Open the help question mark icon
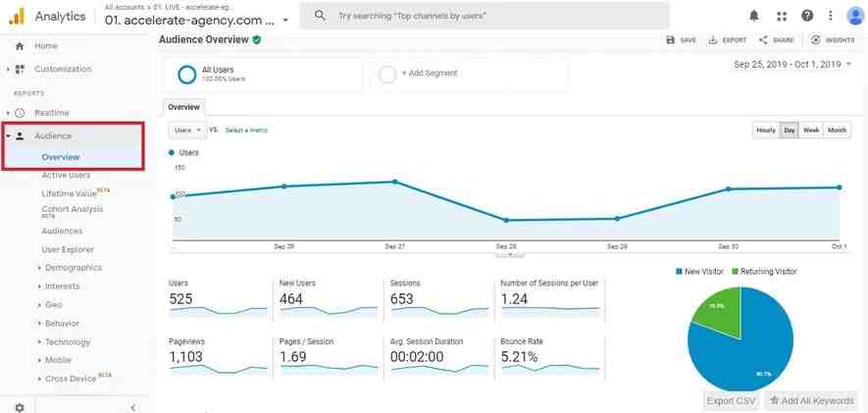868x413 pixels. (x=807, y=16)
